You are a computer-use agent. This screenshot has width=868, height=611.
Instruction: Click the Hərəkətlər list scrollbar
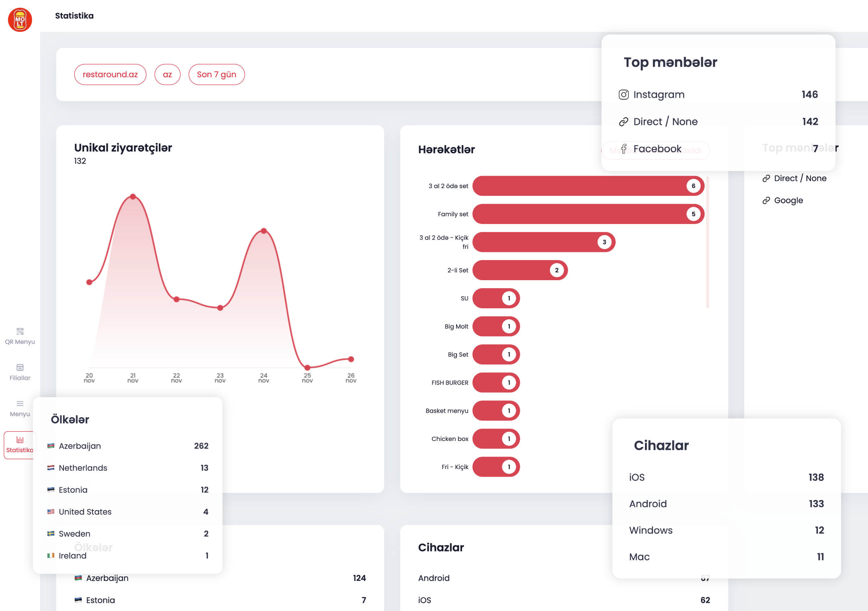(707, 241)
